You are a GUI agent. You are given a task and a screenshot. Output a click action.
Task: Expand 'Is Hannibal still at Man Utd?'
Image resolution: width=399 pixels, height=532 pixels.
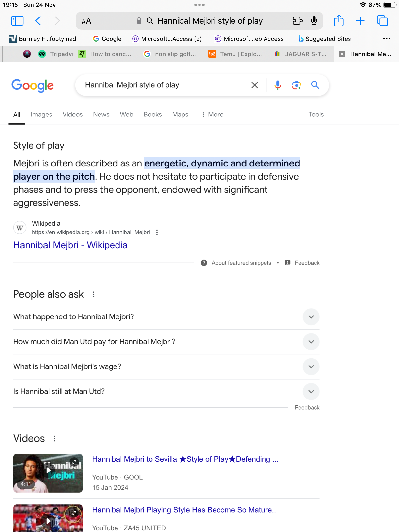coord(311,392)
